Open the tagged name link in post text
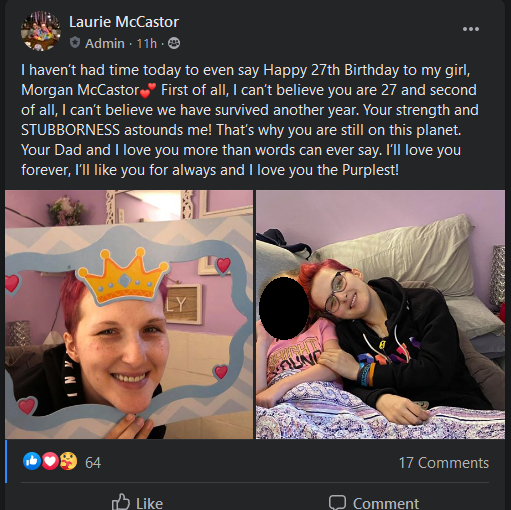The height and width of the screenshot is (510, 511). coord(80,90)
